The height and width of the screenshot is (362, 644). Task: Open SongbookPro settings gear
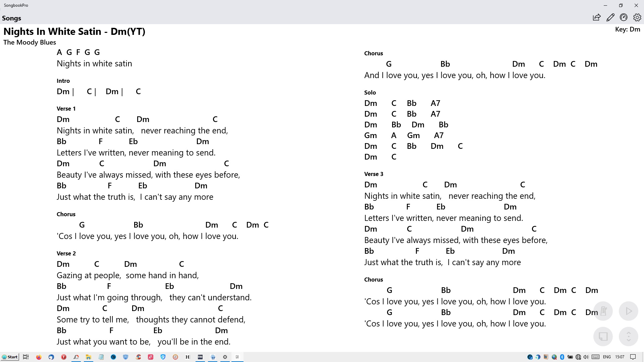point(637,17)
